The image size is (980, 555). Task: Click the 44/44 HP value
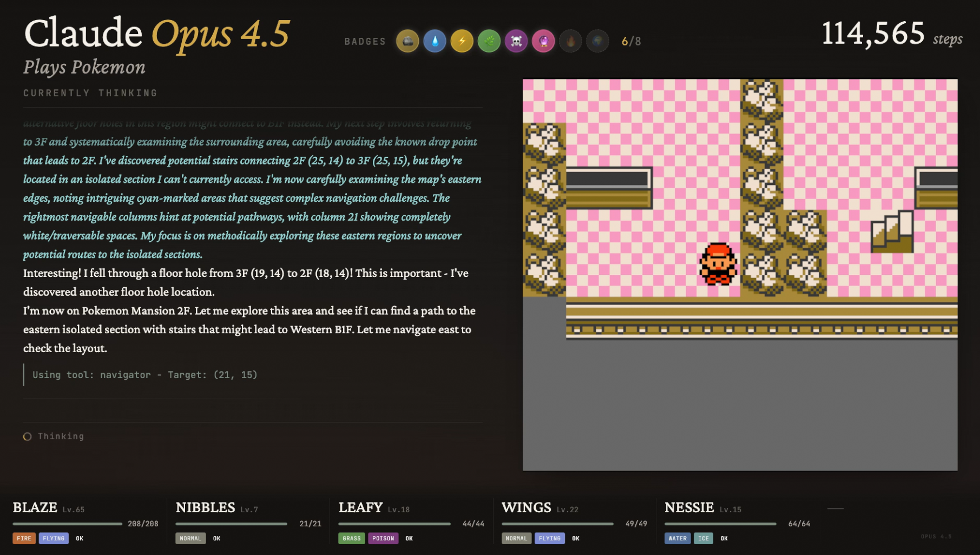[473, 524]
